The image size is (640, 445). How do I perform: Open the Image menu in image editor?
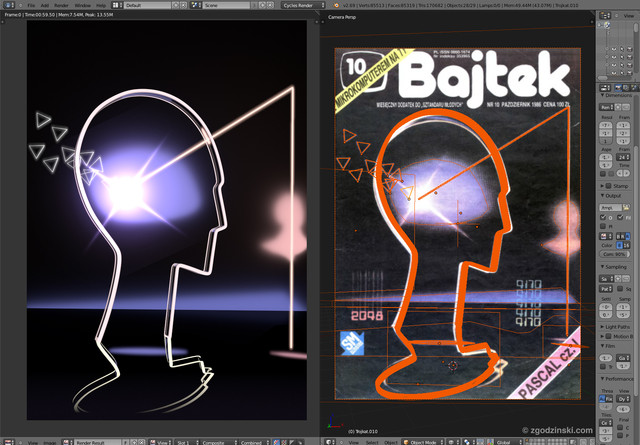tap(50, 442)
